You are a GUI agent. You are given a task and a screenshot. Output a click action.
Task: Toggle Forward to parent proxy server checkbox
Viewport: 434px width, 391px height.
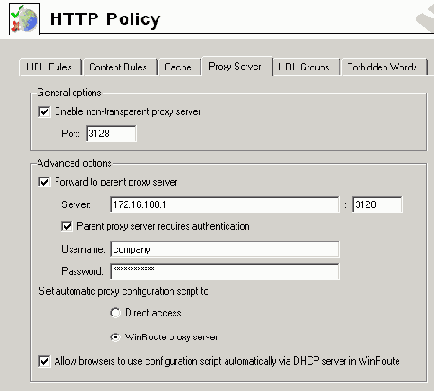(x=44, y=182)
